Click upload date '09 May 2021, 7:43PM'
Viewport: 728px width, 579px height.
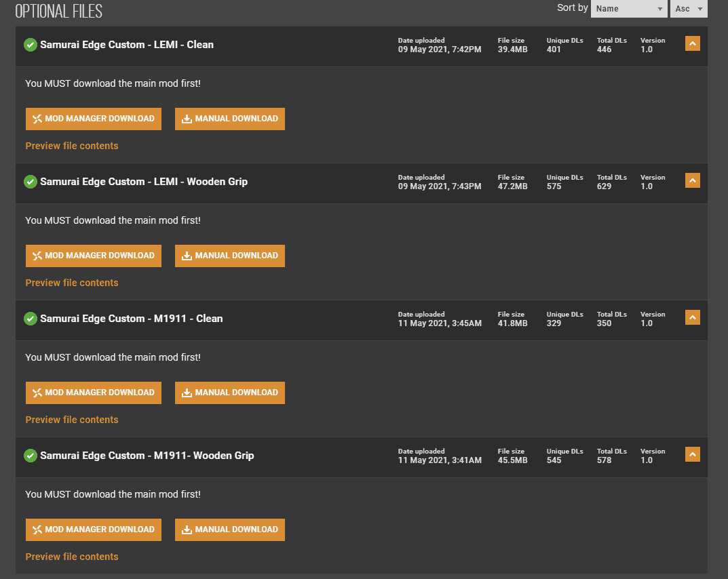pyautogui.click(x=440, y=186)
